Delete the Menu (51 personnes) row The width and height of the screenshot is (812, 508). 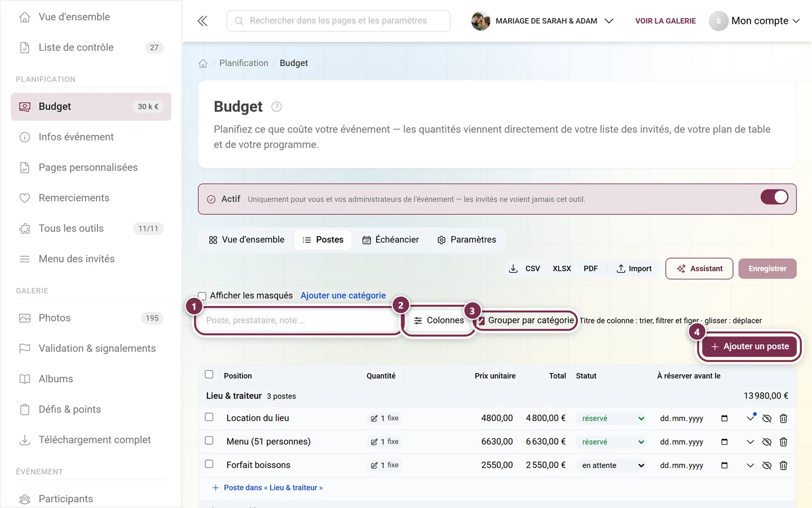tap(783, 442)
